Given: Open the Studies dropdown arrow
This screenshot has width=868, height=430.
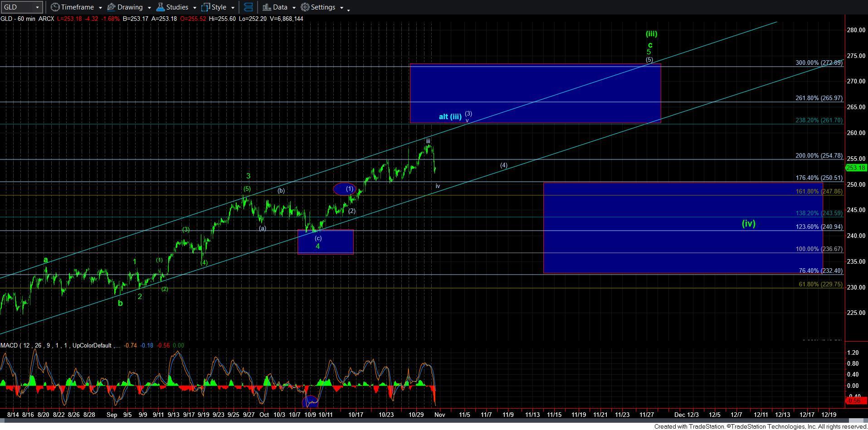Looking at the screenshot, I should point(194,8).
